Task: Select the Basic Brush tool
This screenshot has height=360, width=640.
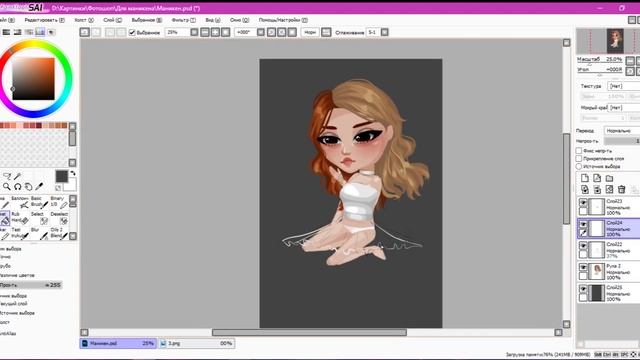Action: [40, 202]
